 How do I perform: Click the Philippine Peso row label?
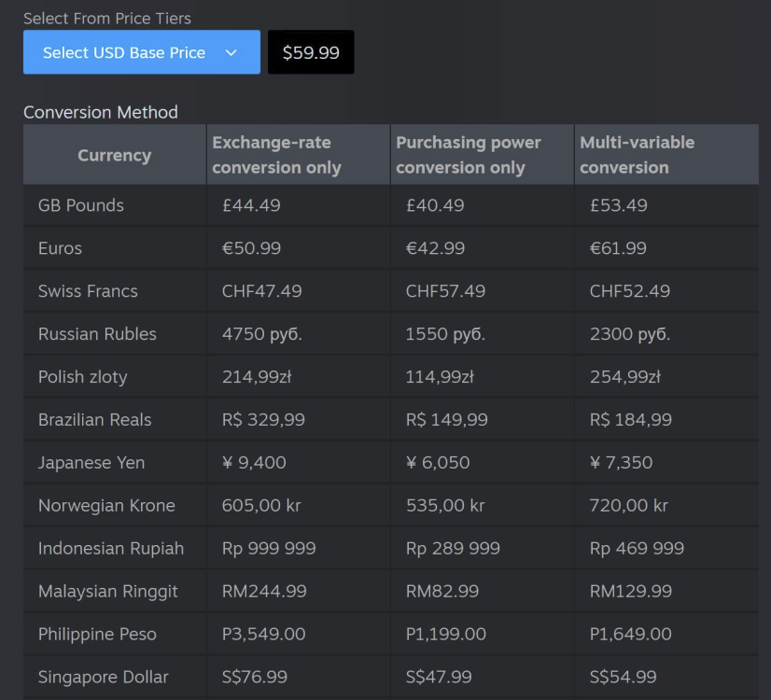pos(97,635)
